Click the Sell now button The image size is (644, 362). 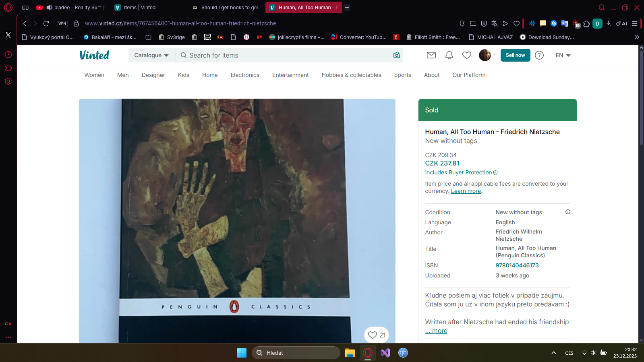tap(515, 55)
